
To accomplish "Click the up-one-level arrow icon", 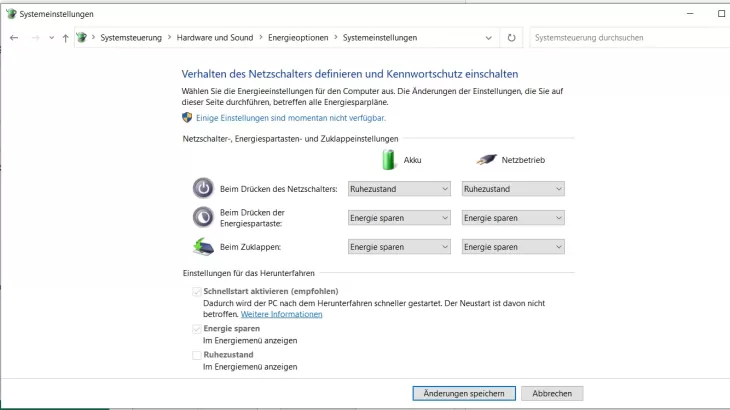I will click(x=66, y=38).
